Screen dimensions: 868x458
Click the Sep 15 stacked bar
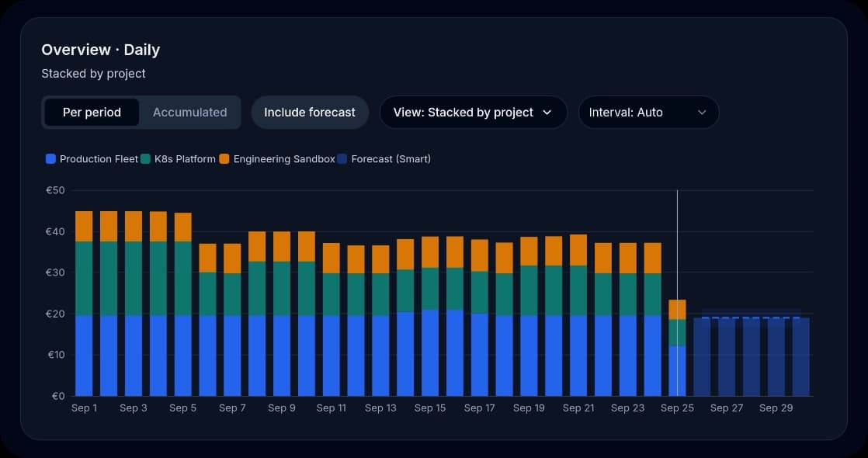coord(430,316)
